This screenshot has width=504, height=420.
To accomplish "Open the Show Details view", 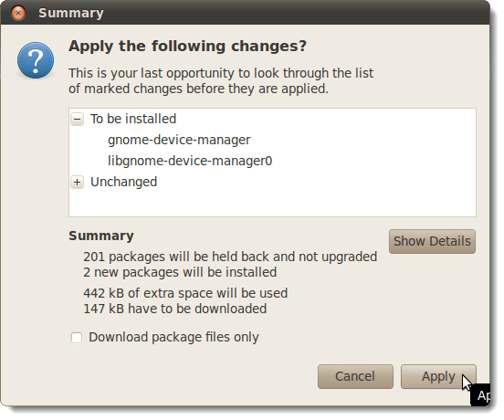I will [x=432, y=241].
